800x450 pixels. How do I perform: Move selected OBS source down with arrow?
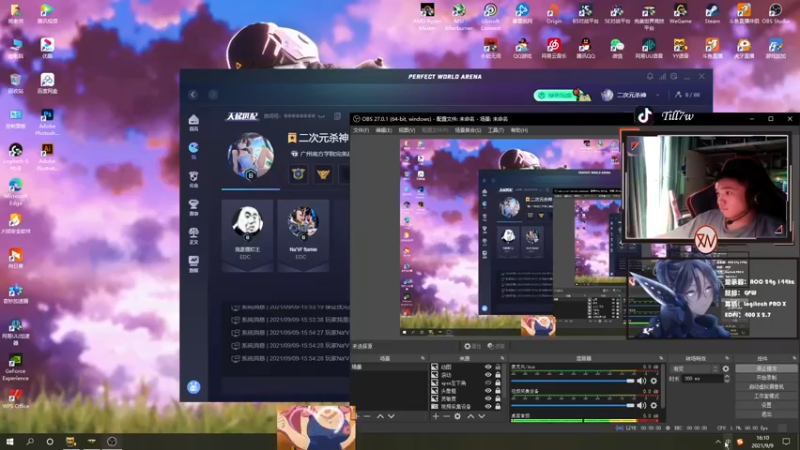click(x=482, y=416)
